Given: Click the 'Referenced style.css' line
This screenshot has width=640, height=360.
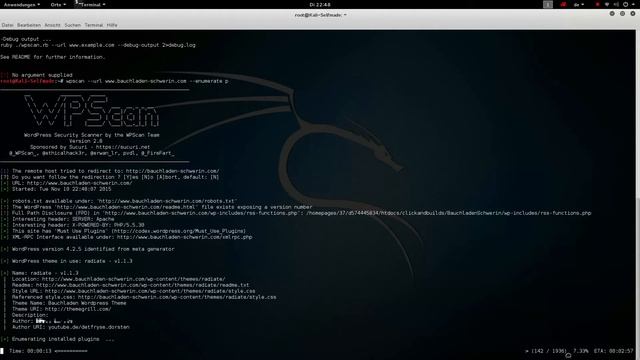Looking at the screenshot, I should click(144, 297).
